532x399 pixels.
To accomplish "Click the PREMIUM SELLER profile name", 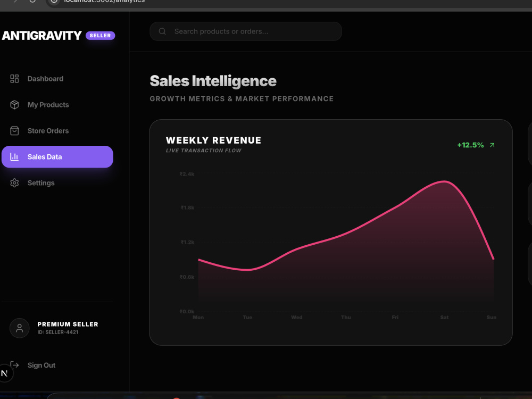I will [68, 325].
